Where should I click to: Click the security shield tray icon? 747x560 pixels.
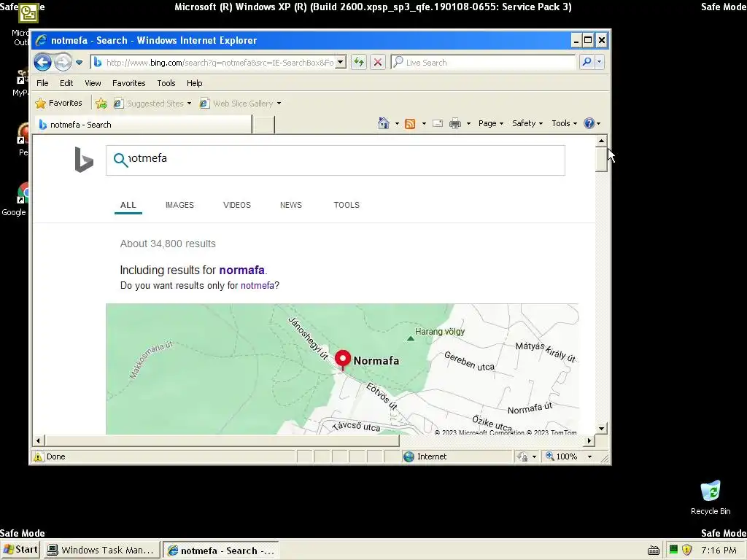tap(686, 550)
